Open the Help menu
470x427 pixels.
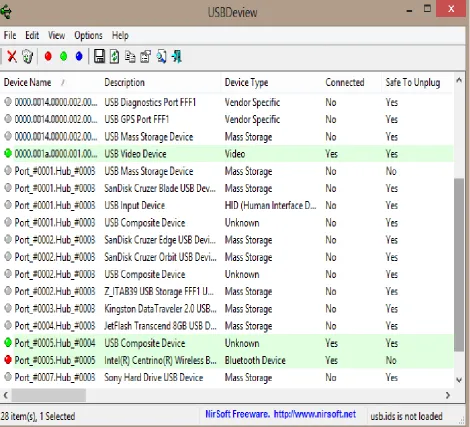click(120, 36)
